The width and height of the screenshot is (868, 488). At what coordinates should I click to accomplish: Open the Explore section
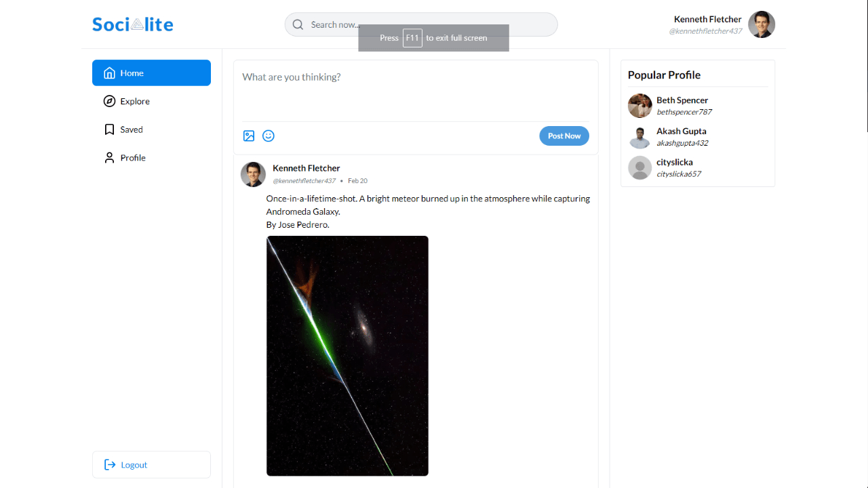134,101
